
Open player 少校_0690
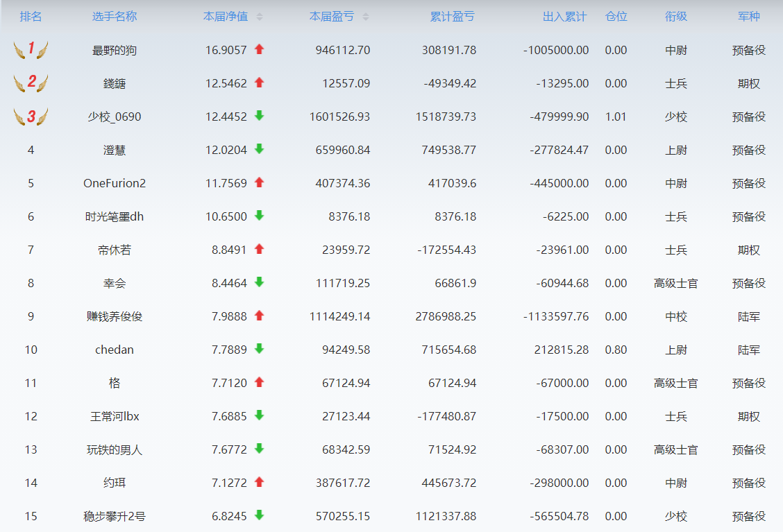click(115, 117)
